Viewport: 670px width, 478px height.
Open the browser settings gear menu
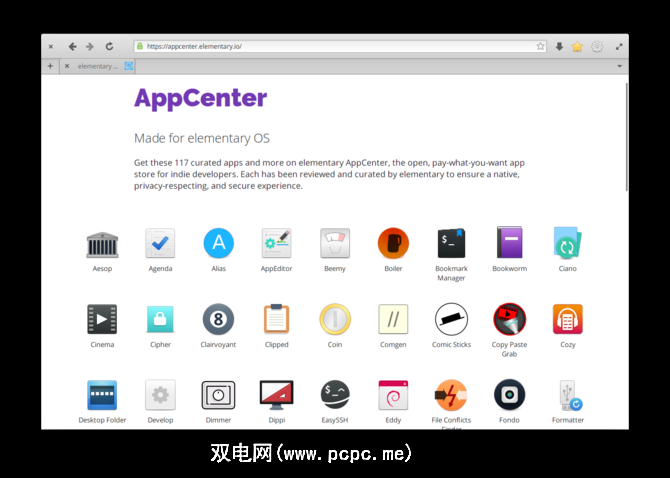597,46
